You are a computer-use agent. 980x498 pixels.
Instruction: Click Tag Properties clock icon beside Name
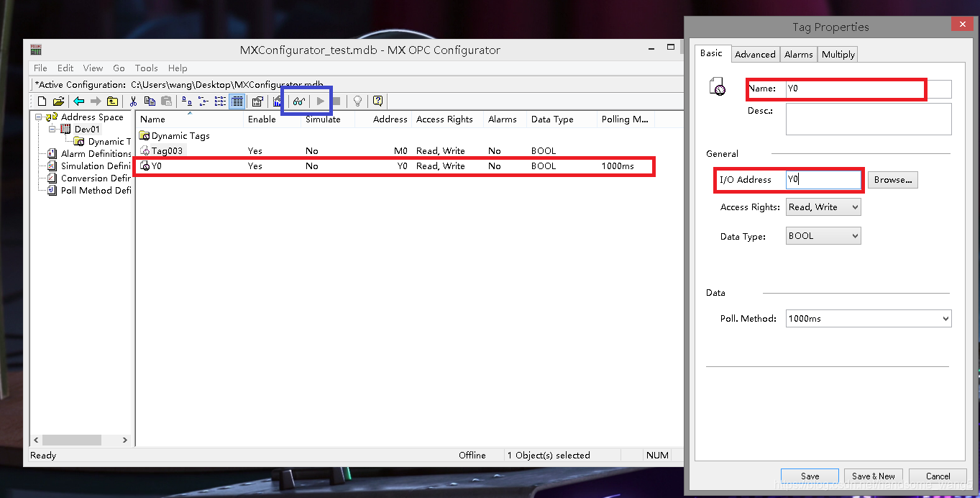point(718,88)
